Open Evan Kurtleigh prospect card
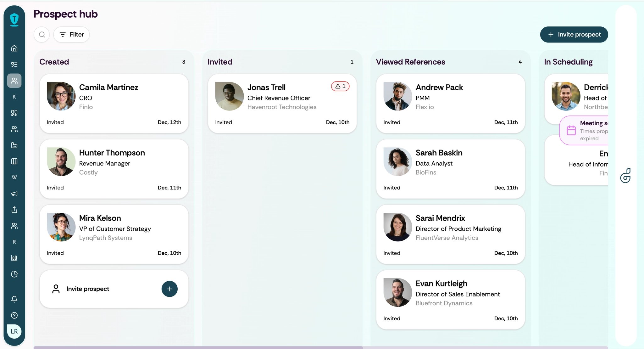 tap(451, 300)
